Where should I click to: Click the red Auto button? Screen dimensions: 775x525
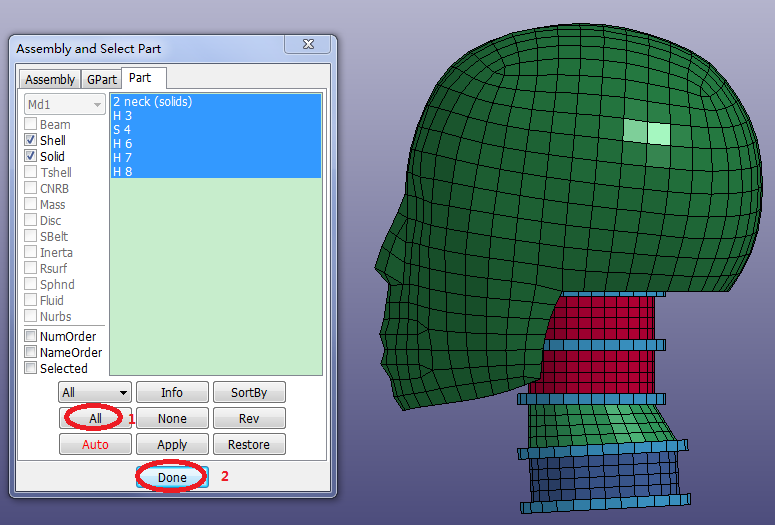pyautogui.click(x=95, y=444)
